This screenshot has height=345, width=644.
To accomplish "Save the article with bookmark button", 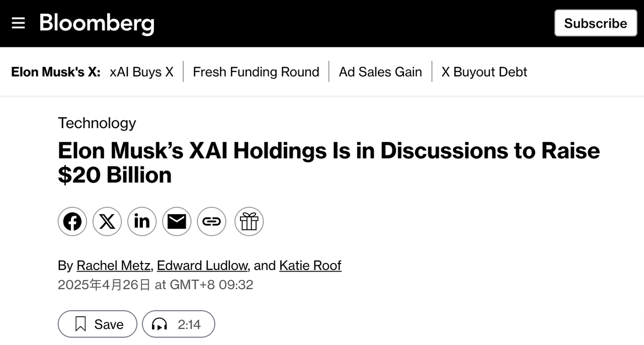I will pos(98,324).
